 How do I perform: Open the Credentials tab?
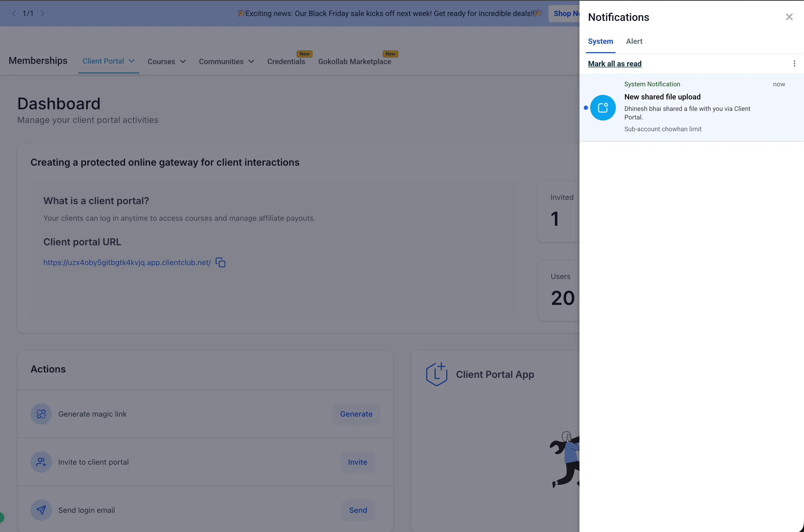tap(286, 62)
